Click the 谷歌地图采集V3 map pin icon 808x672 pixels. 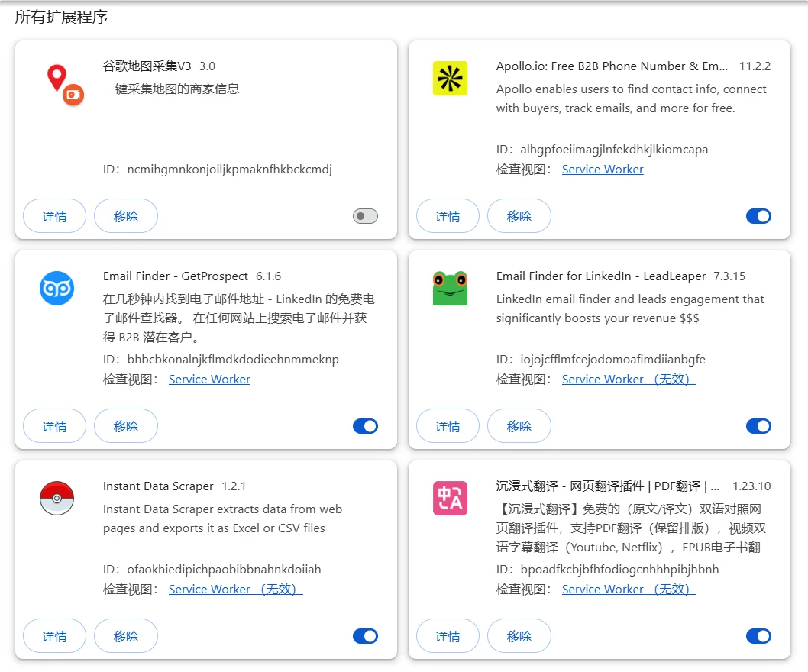click(65, 85)
